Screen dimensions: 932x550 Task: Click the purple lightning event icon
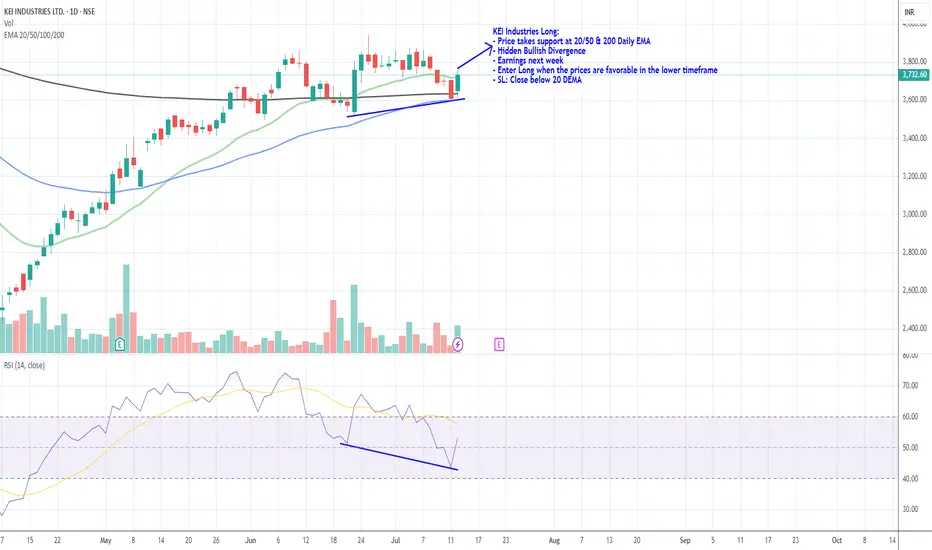[x=458, y=344]
